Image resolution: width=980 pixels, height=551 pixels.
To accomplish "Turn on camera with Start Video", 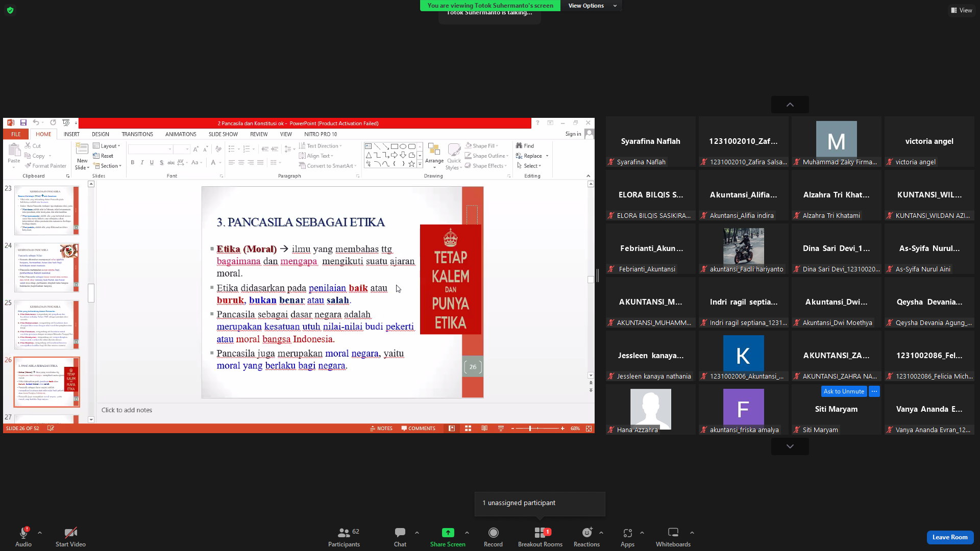I will coord(70,537).
